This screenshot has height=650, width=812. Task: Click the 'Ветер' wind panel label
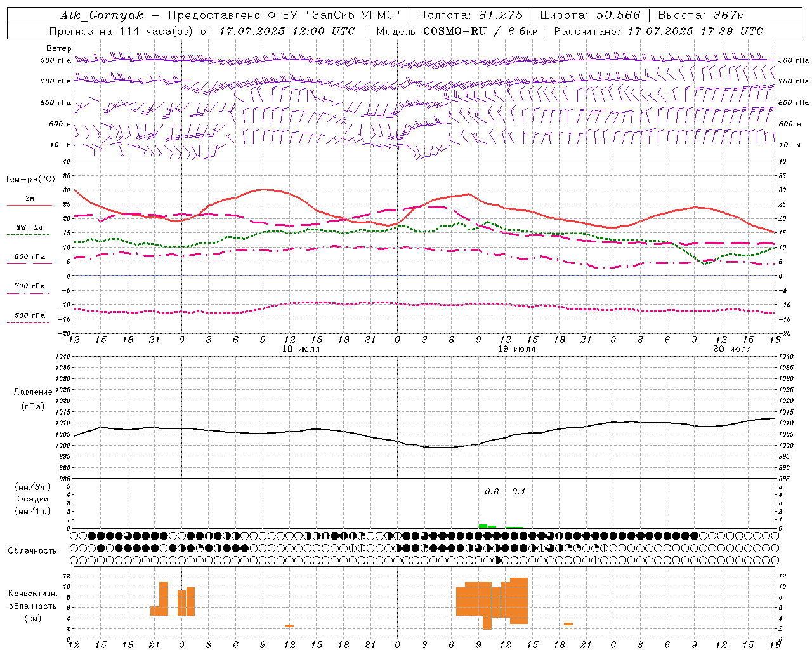point(59,48)
